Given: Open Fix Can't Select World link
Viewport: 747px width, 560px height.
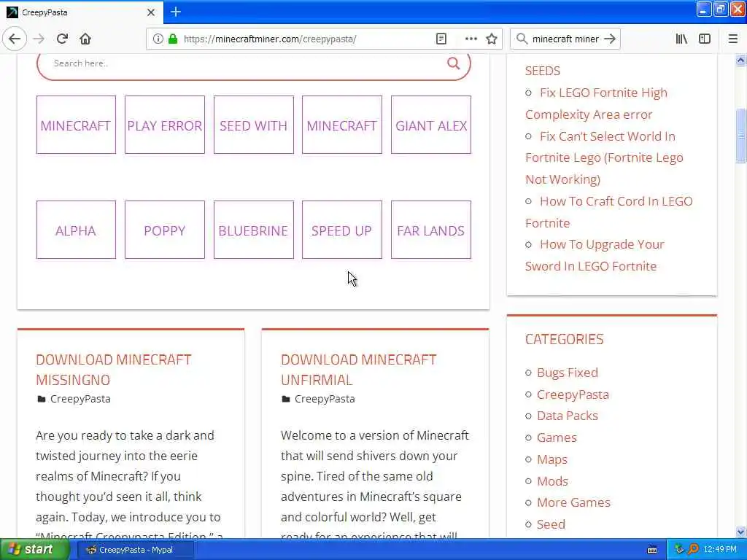Looking at the screenshot, I should click(604, 157).
